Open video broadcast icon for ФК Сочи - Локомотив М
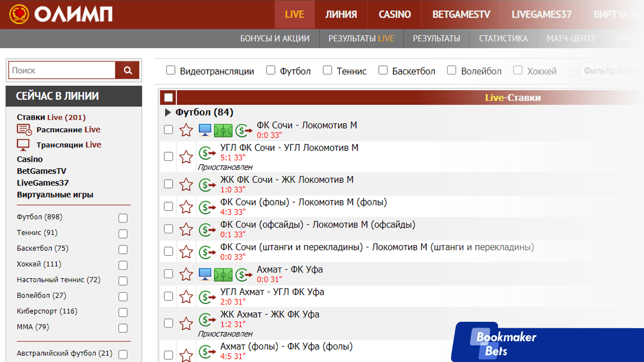 tap(205, 130)
